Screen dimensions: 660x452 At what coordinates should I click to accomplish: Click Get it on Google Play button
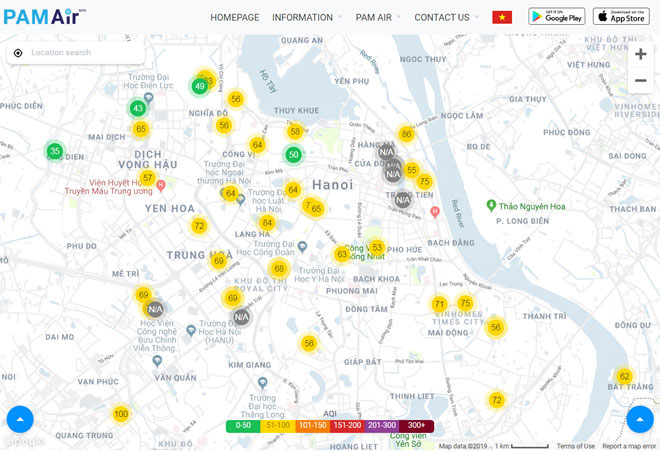coord(556,17)
